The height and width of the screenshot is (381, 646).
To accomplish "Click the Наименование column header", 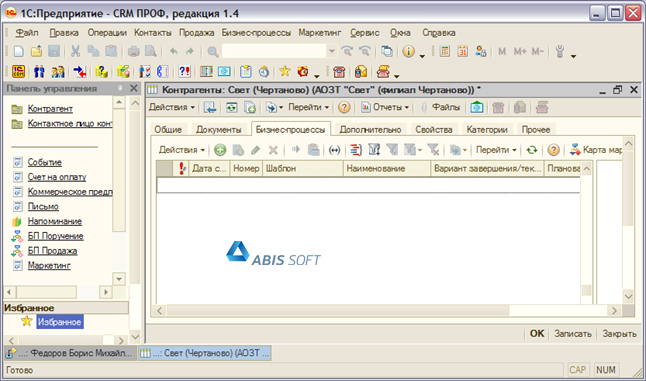I will pyautogui.click(x=386, y=168).
